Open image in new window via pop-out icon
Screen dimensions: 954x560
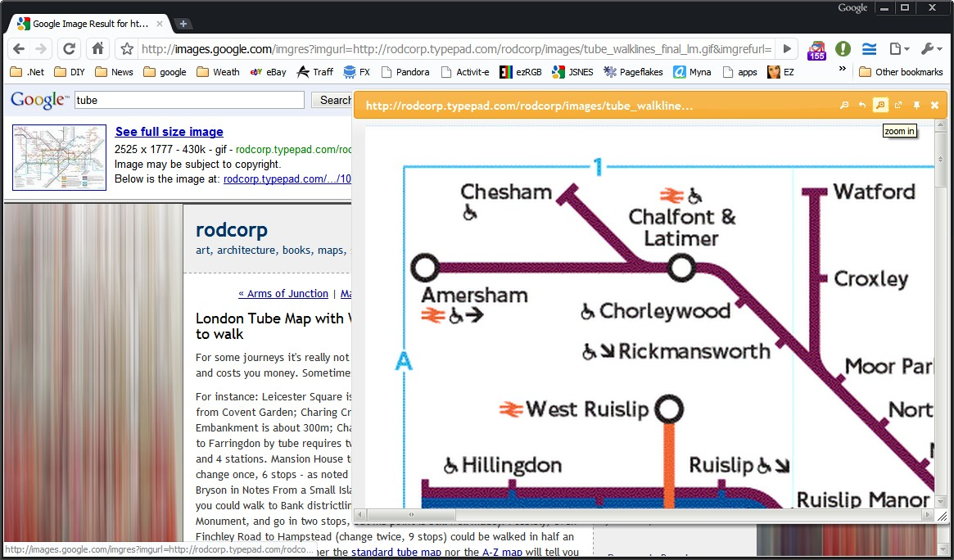(x=898, y=105)
